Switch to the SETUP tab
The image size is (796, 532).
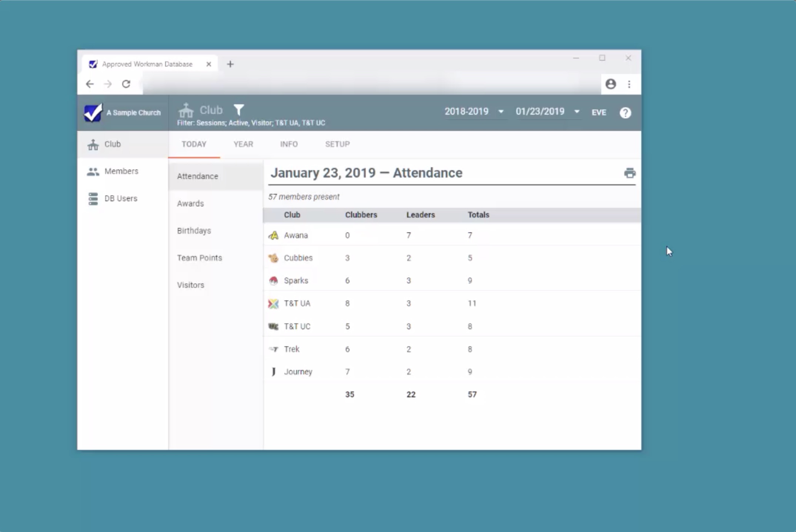[x=337, y=144]
